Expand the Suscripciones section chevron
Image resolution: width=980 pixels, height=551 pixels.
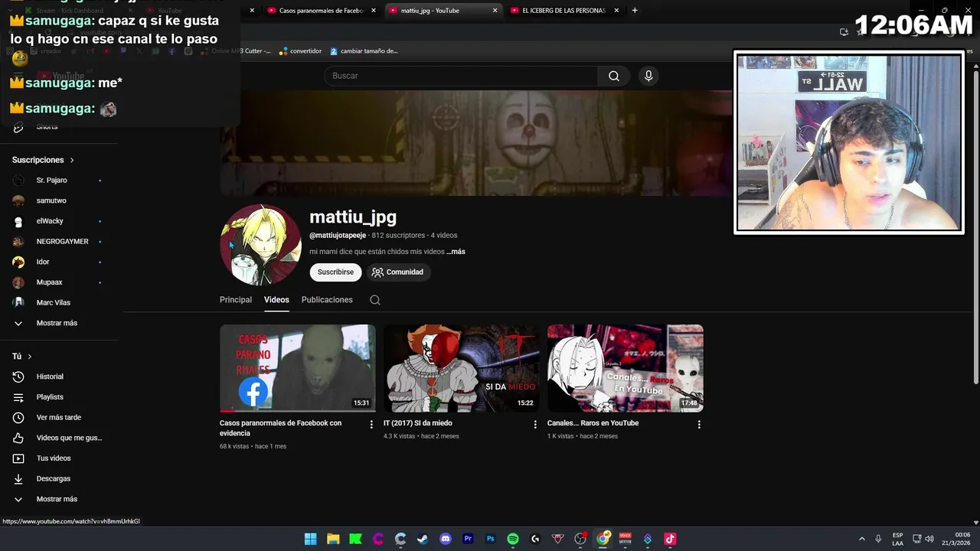pos(72,160)
